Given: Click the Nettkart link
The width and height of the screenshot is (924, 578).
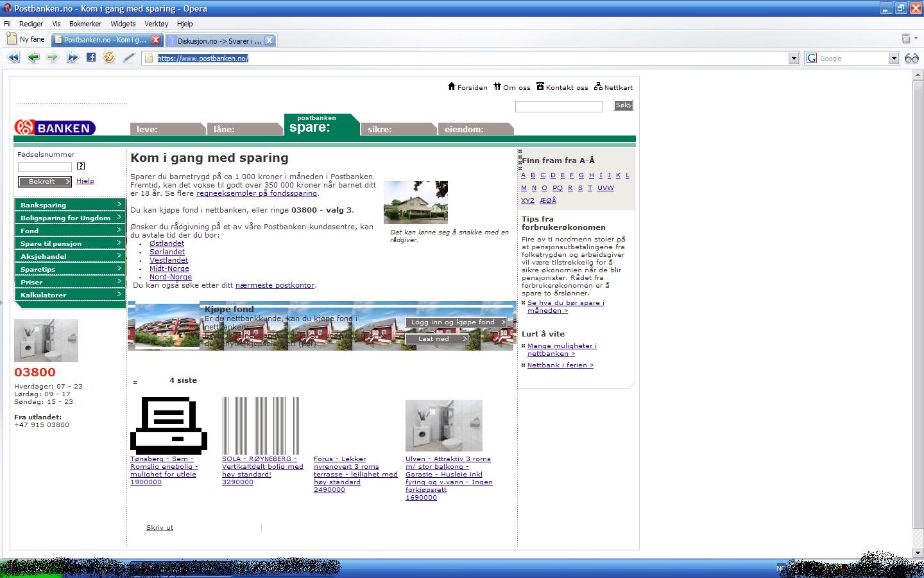Looking at the screenshot, I should coord(613,87).
